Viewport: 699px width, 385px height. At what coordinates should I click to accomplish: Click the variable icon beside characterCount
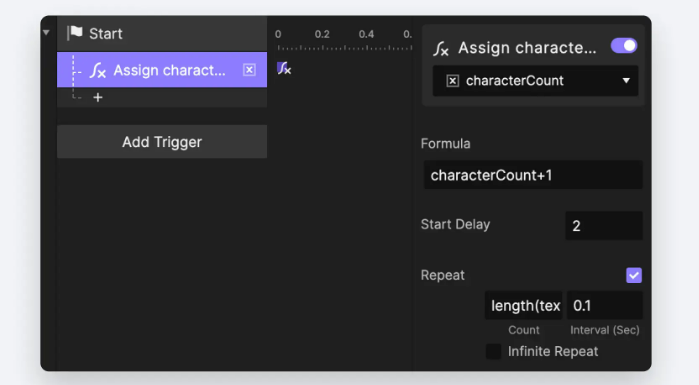point(452,81)
